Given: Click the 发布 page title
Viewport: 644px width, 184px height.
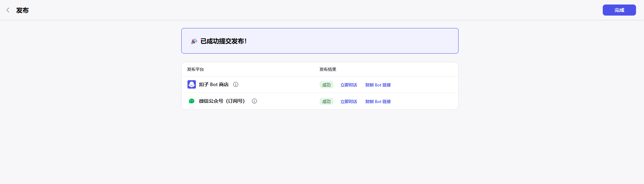Looking at the screenshot, I should 23,10.
